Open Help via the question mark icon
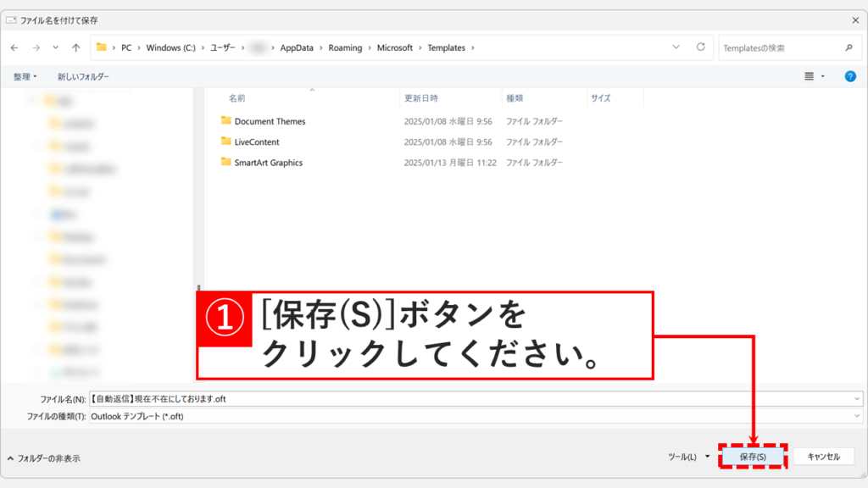The image size is (868, 488). 849,76
